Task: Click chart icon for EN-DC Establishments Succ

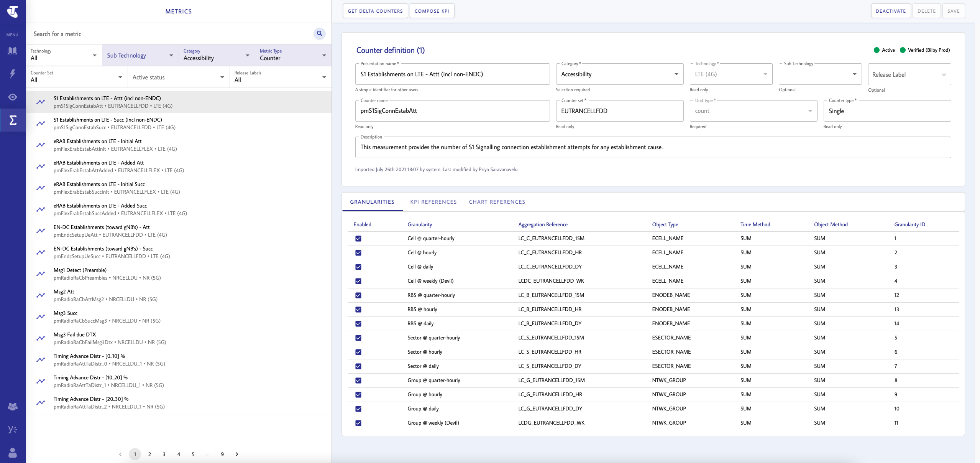Action: click(41, 252)
